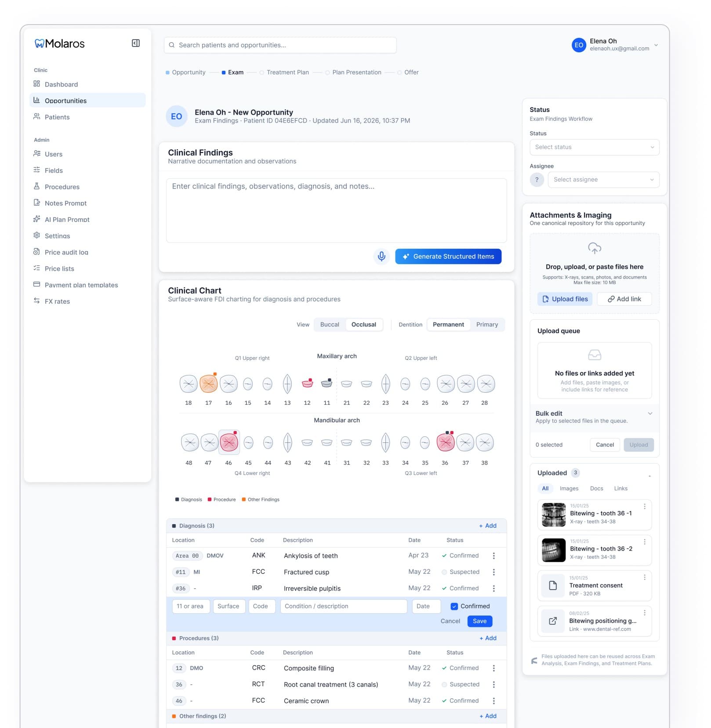Select tooth 17 in upper right quadrant
The width and height of the screenshot is (711, 728).
coord(208,384)
